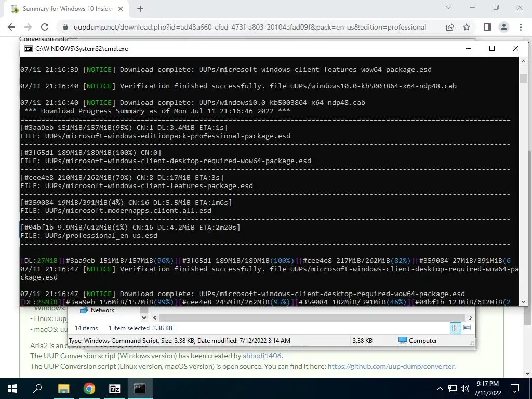Click Download Progress Summary line in cmd
The height and width of the screenshot is (399, 532).
(x=157, y=111)
